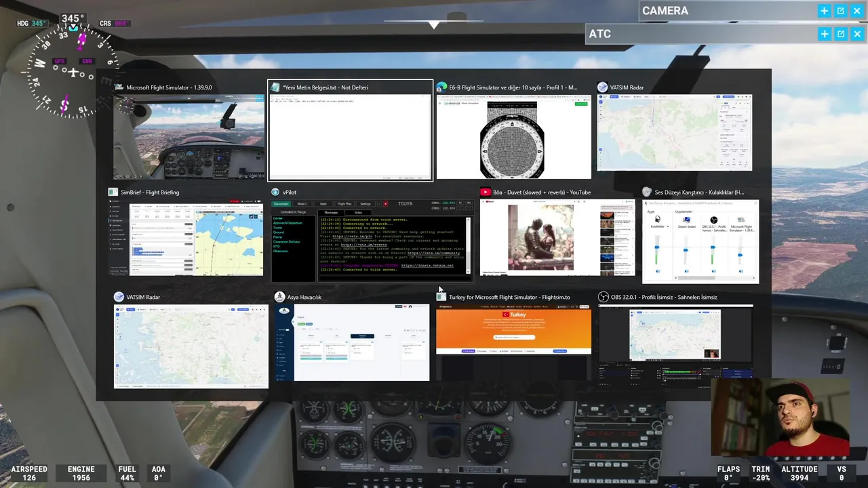Viewport: 868px width, 488px height.
Task: Click the Mode C button in vPilot preview
Action: 302,204
